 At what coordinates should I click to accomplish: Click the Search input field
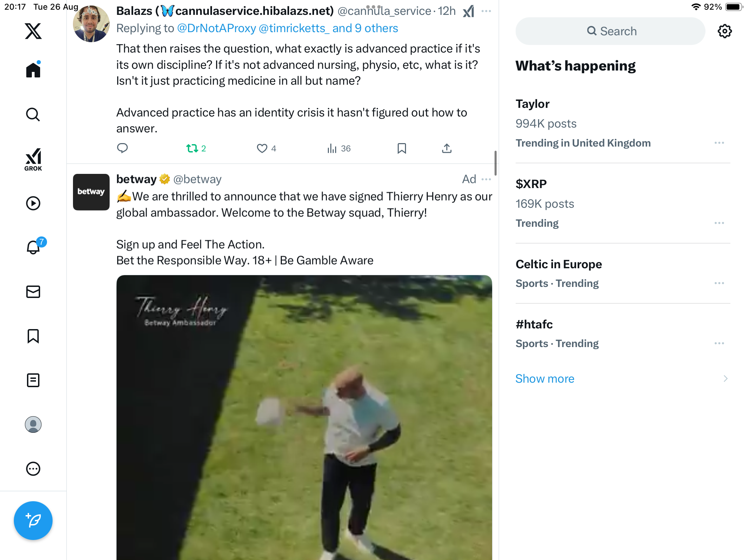[610, 31]
